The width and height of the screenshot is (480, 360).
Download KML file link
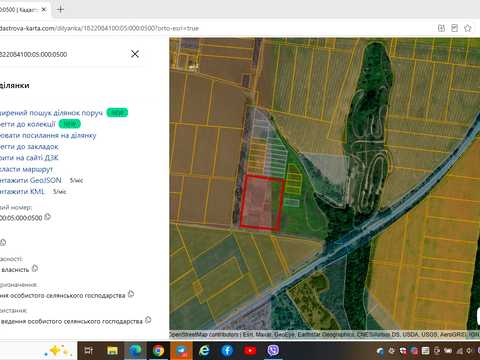(22, 192)
